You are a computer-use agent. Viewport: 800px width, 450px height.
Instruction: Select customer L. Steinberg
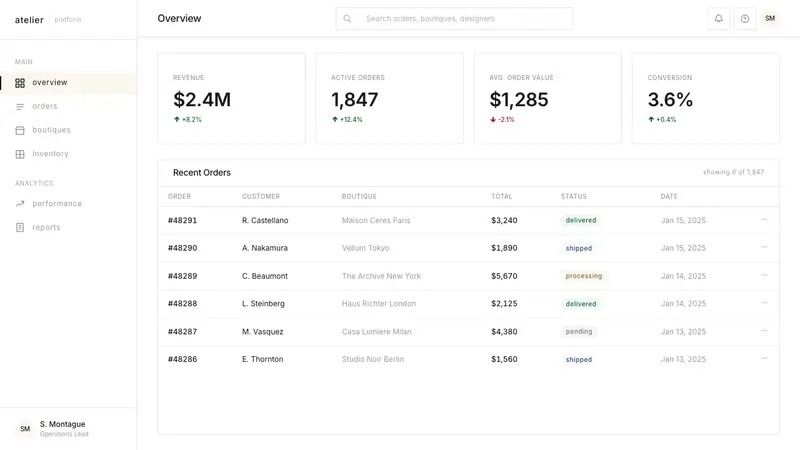263,304
